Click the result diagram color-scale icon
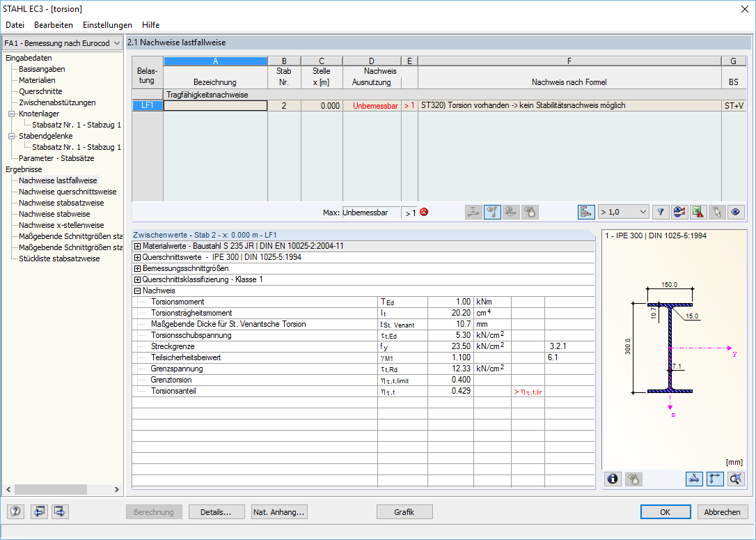 point(679,212)
